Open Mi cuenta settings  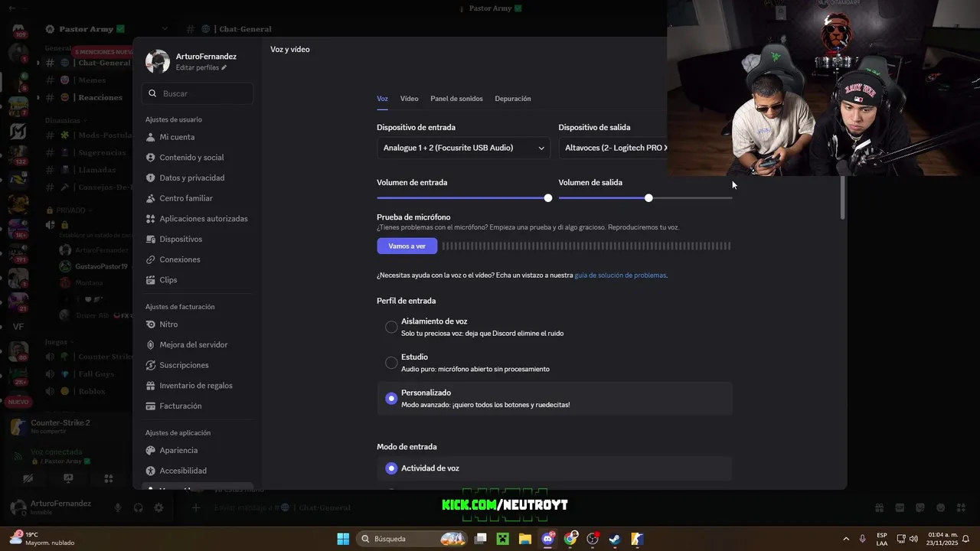[197, 137]
